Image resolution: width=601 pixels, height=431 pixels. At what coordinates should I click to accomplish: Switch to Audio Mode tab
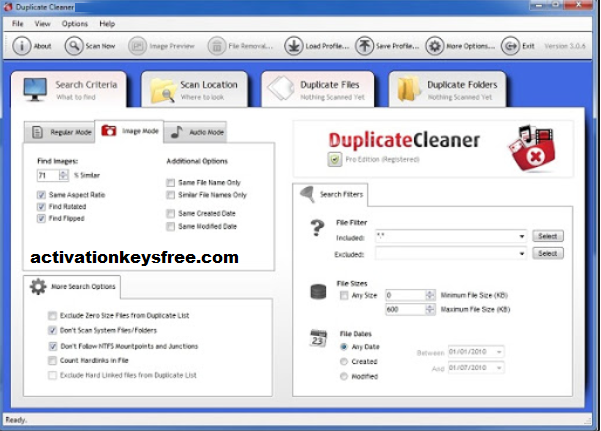(195, 132)
